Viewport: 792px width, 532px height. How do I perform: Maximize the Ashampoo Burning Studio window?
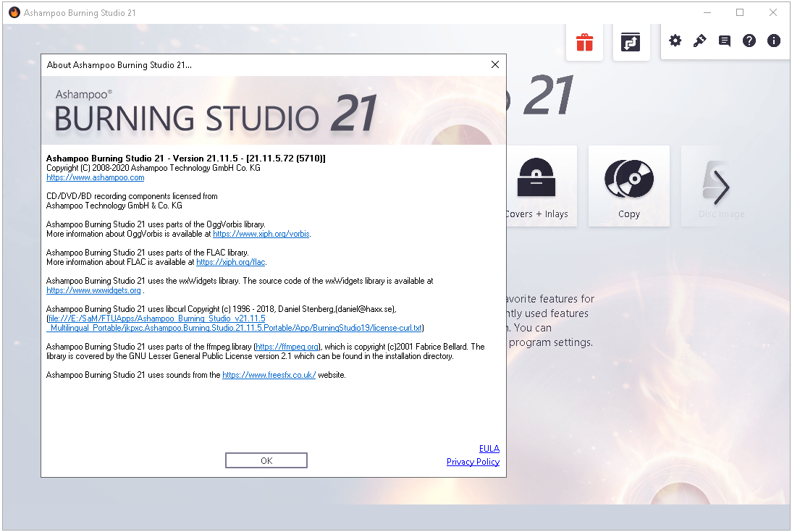click(740, 12)
